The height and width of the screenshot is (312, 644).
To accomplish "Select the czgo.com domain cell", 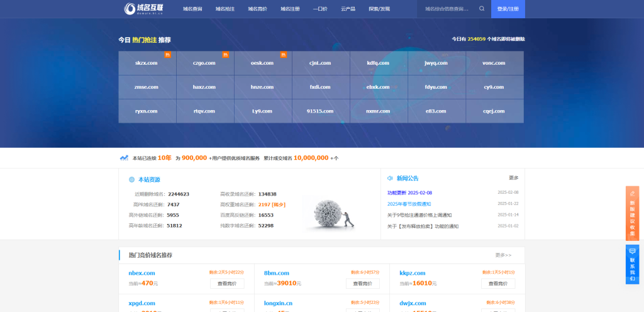I will tap(206, 64).
